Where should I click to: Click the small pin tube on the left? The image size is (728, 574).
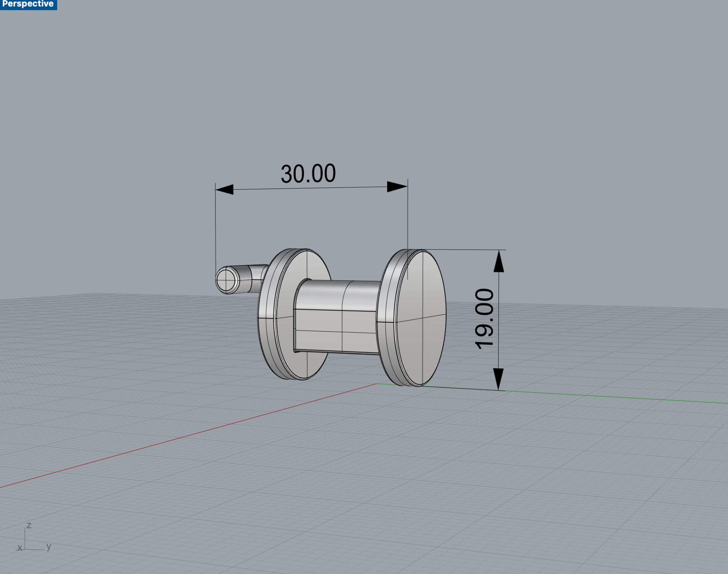[242, 280]
